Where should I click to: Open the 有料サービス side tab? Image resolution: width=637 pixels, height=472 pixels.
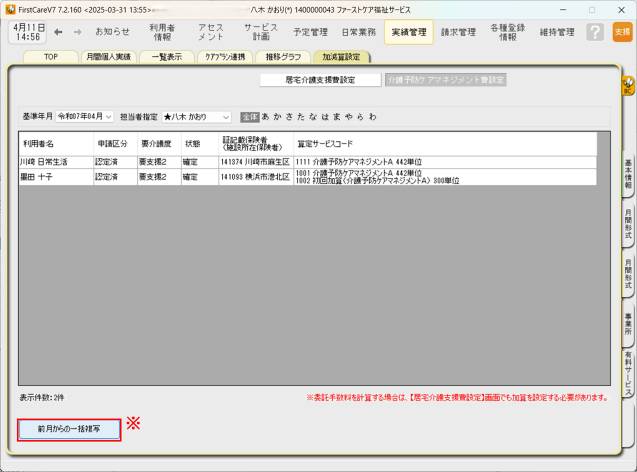(628, 371)
